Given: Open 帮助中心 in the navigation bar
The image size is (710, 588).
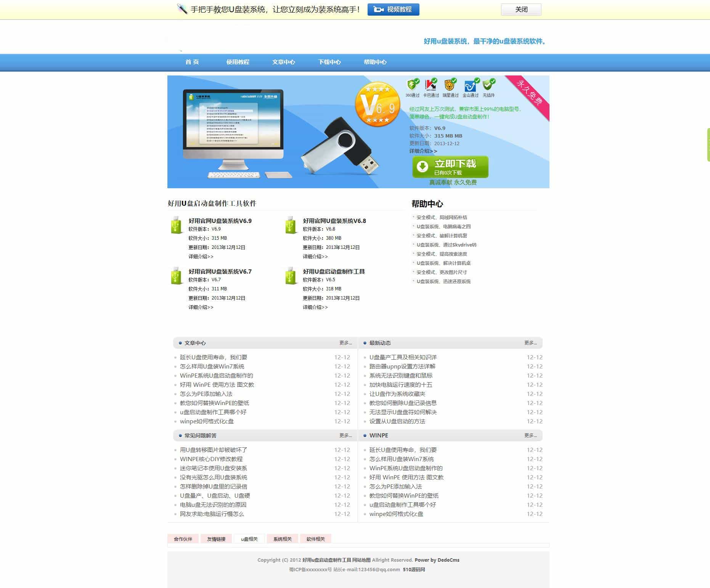Looking at the screenshot, I should [375, 62].
